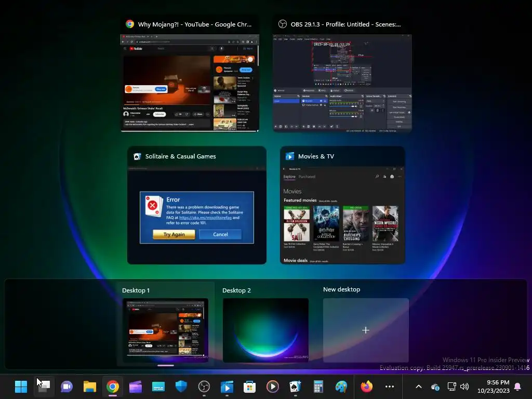This screenshot has width=532, height=399.
Task: Click Cancel in the Solitaire error dialog
Action: pos(220,234)
